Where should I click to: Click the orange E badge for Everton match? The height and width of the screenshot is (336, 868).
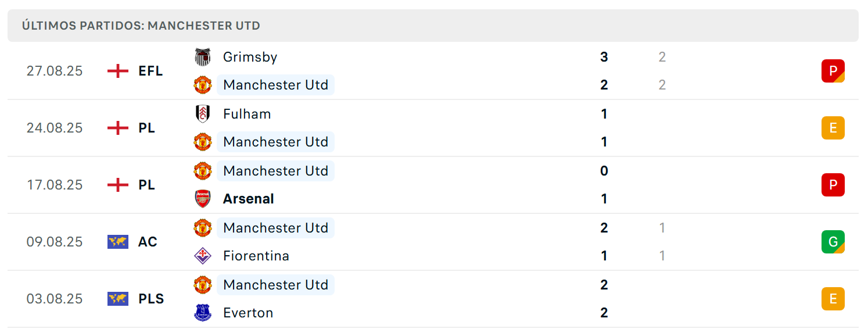833,299
